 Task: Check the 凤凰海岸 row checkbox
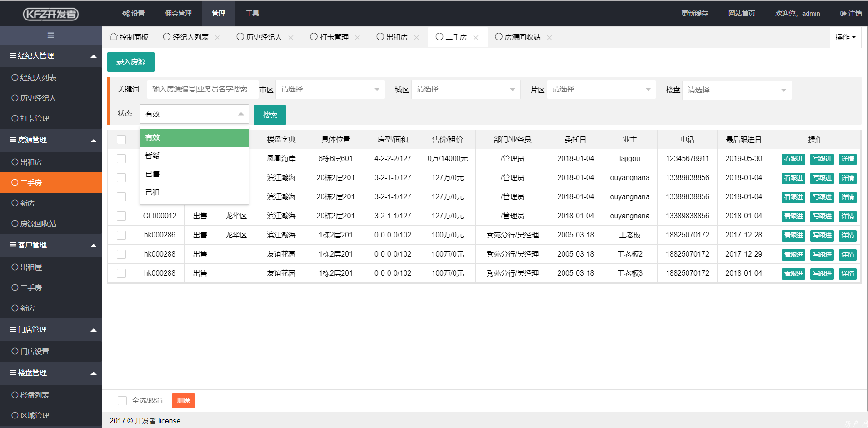[x=121, y=159]
